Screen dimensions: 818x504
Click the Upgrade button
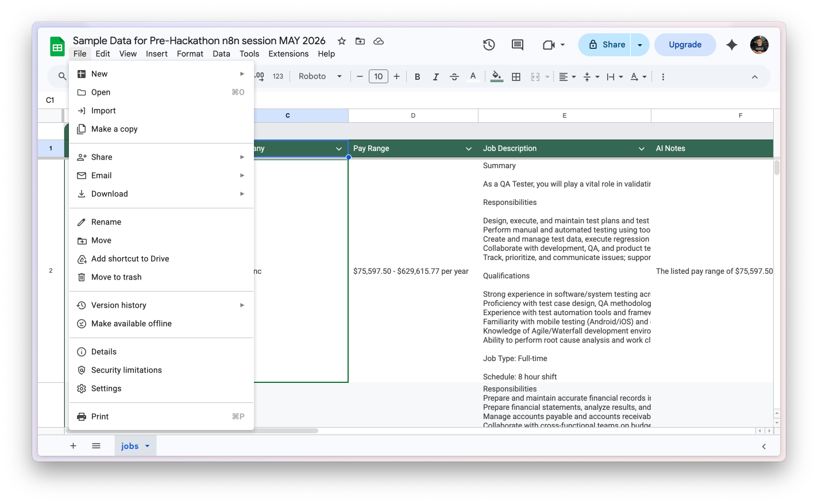685,45
